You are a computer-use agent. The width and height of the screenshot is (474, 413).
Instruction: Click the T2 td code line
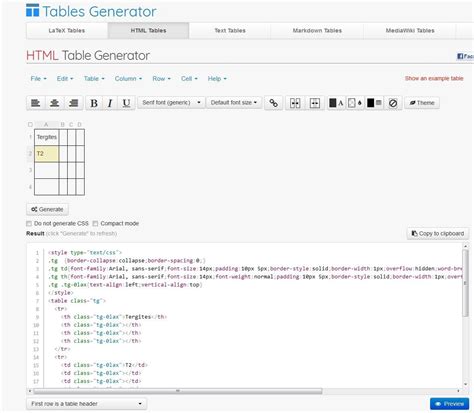coord(104,365)
